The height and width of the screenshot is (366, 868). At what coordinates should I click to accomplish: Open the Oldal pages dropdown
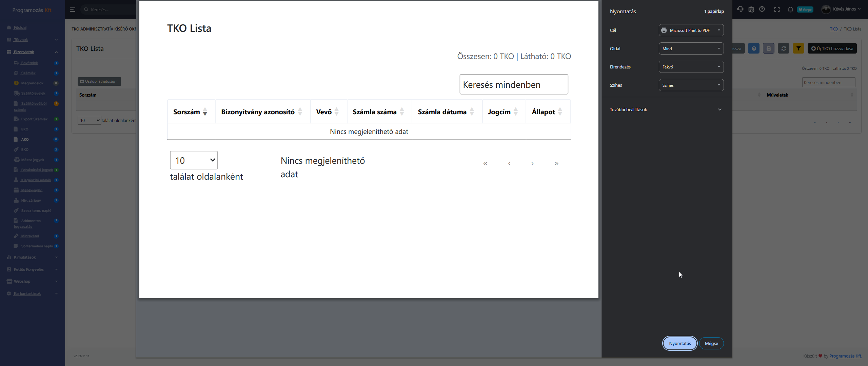click(x=691, y=48)
